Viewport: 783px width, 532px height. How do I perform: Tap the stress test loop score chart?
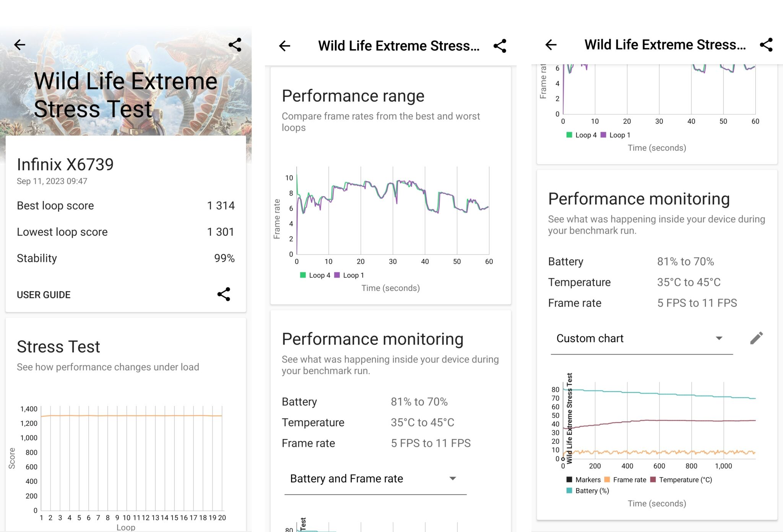pos(131,459)
